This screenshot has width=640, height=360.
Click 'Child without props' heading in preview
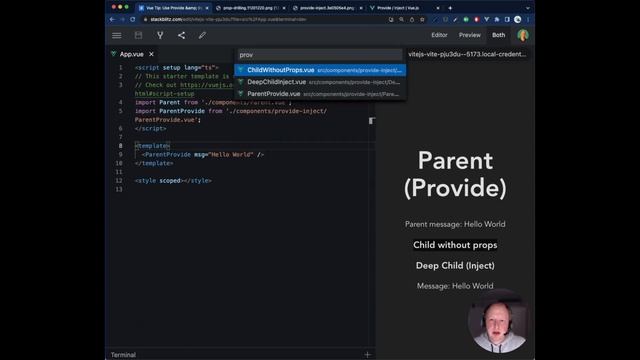point(455,245)
